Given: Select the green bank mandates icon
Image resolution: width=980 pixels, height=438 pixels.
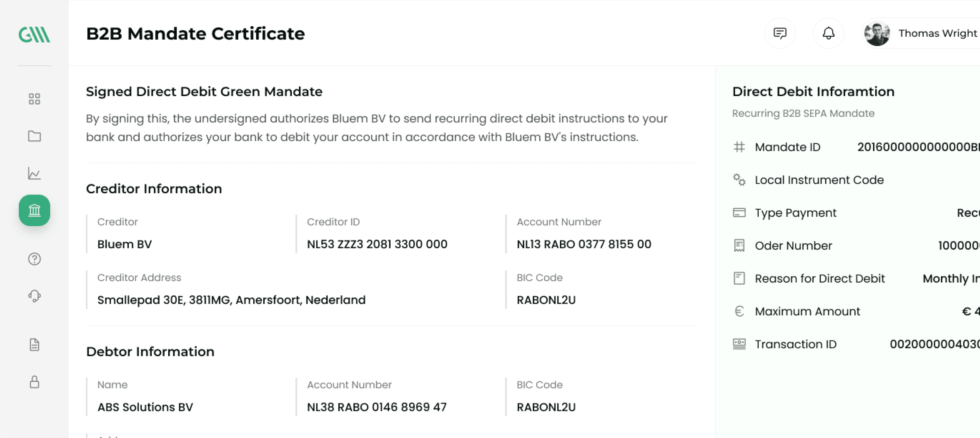Looking at the screenshot, I should (x=34, y=210).
